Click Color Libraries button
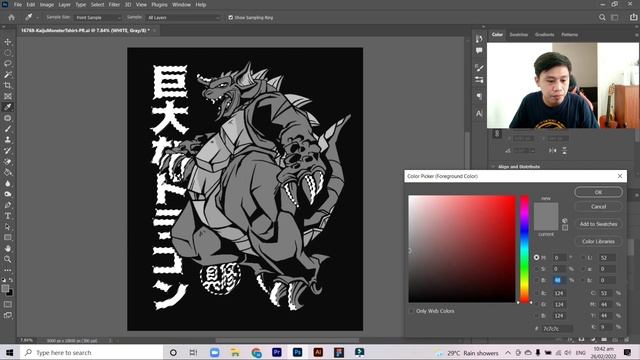The height and width of the screenshot is (360, 640). (598, 241)
